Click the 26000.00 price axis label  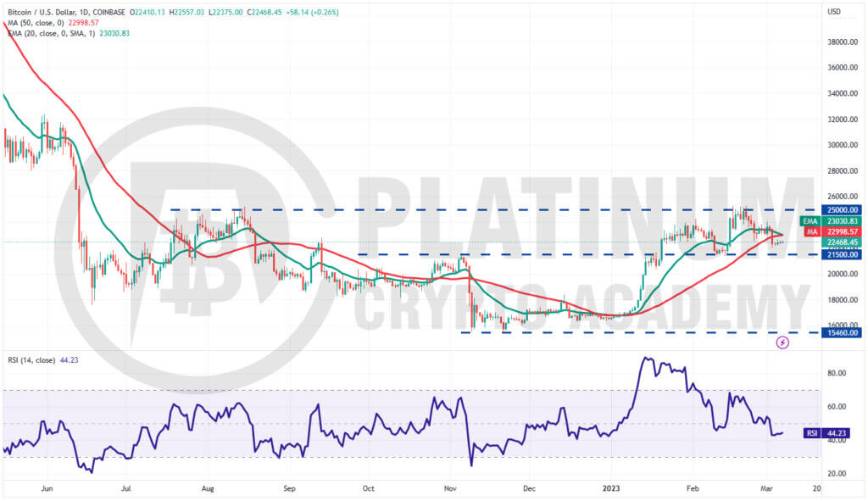click(x=843, y=197)
